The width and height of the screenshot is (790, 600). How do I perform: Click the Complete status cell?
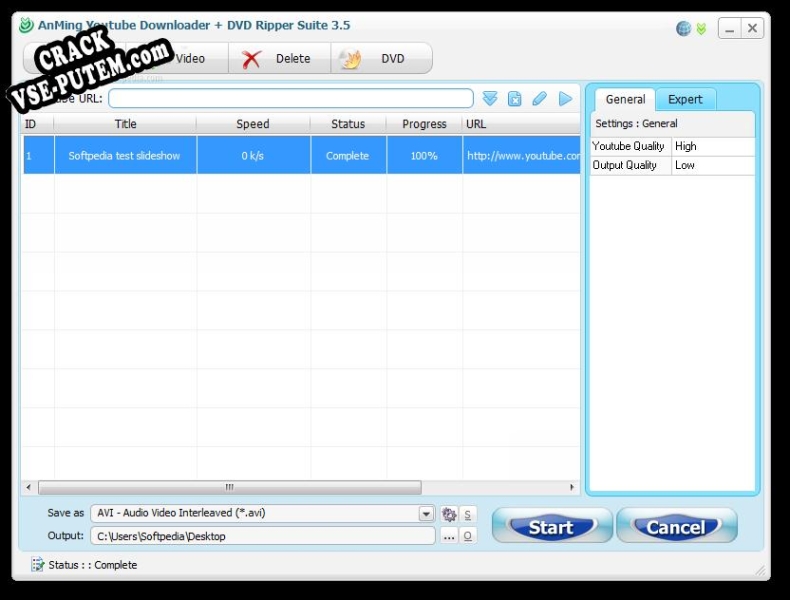(349, 156)
